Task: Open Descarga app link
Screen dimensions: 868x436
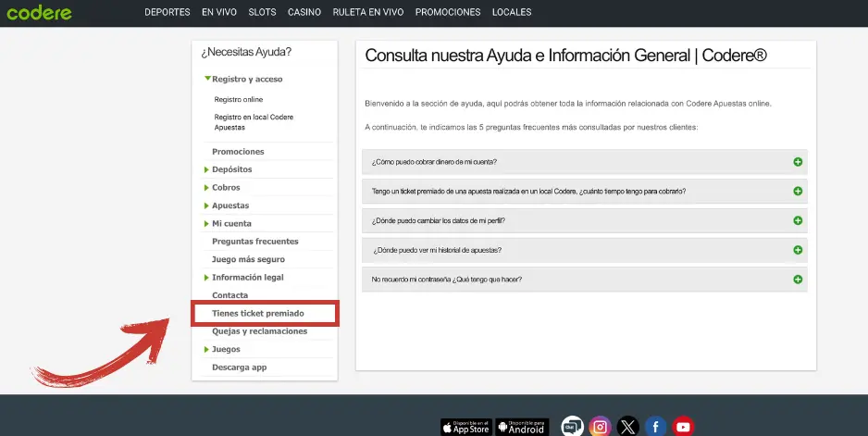Action: (239, 367)
